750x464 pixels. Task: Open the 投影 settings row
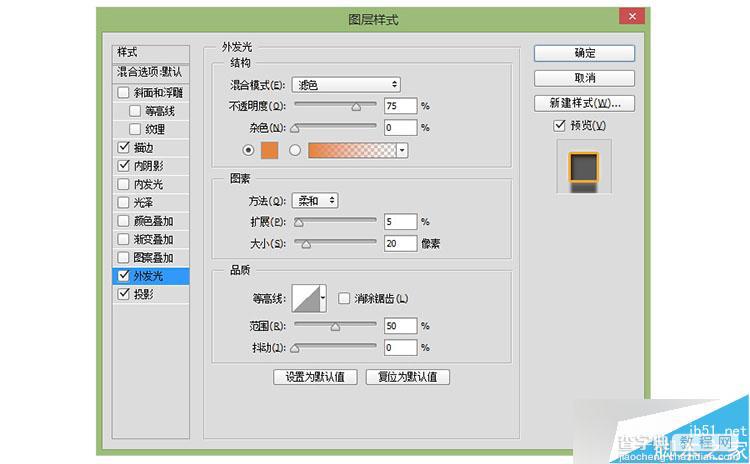tap(151, 294)
